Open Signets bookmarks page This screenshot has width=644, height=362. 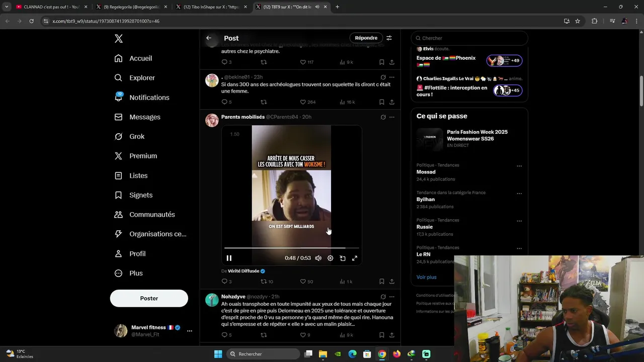pyautogui.click(x=133, y=195)
